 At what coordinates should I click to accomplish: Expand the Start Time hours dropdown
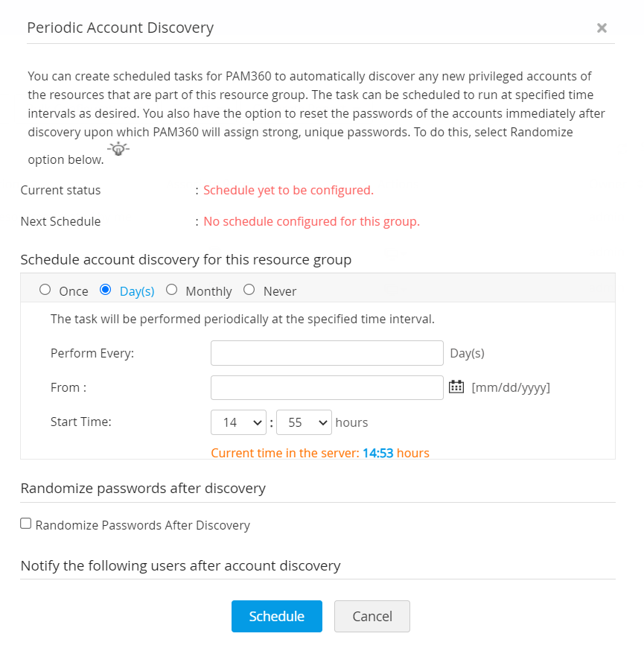[x=239, y=422]
